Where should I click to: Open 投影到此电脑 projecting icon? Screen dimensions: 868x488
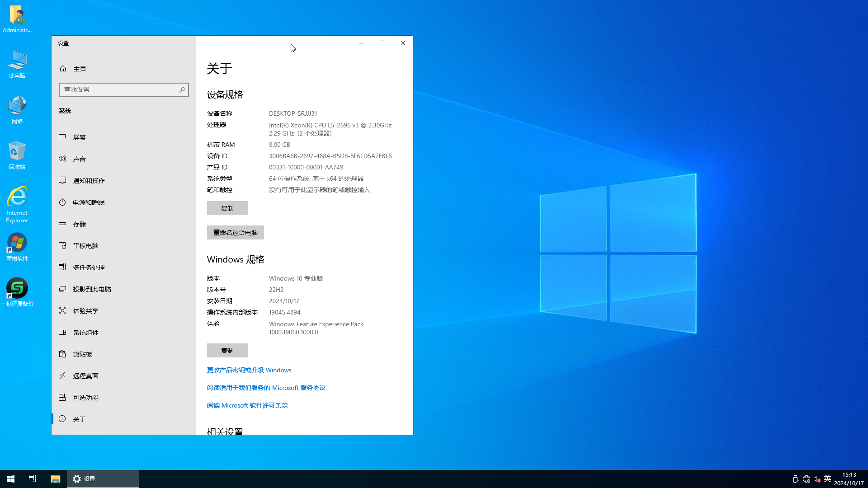[x=62, y=289]
